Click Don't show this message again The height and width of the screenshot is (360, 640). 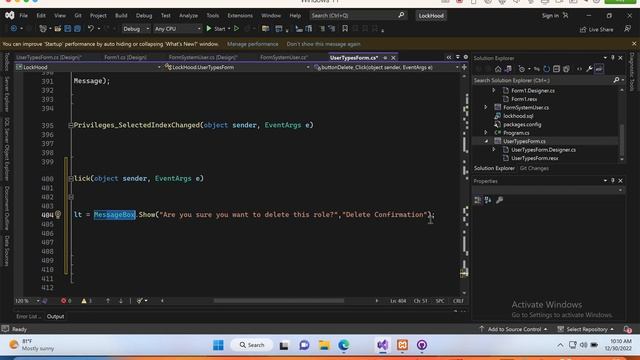click(323, 44)
